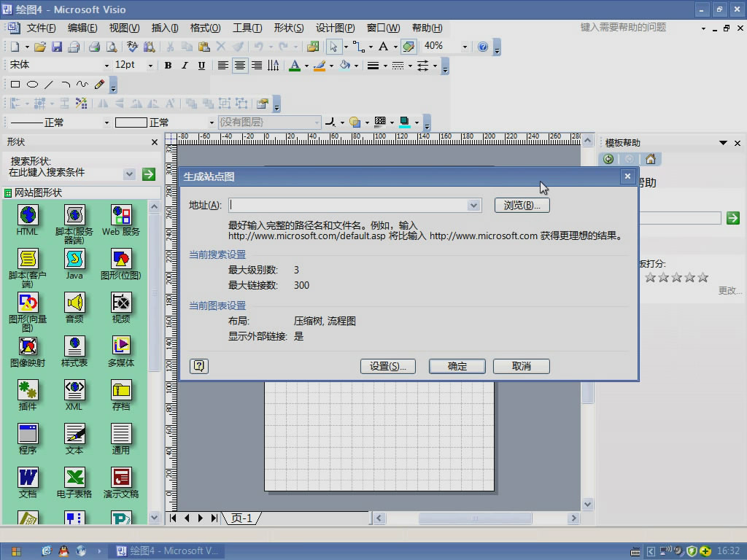Select the Ellipse drawing tool
Viewport: 747px width, 560px height.
click(x=32, y=85)
